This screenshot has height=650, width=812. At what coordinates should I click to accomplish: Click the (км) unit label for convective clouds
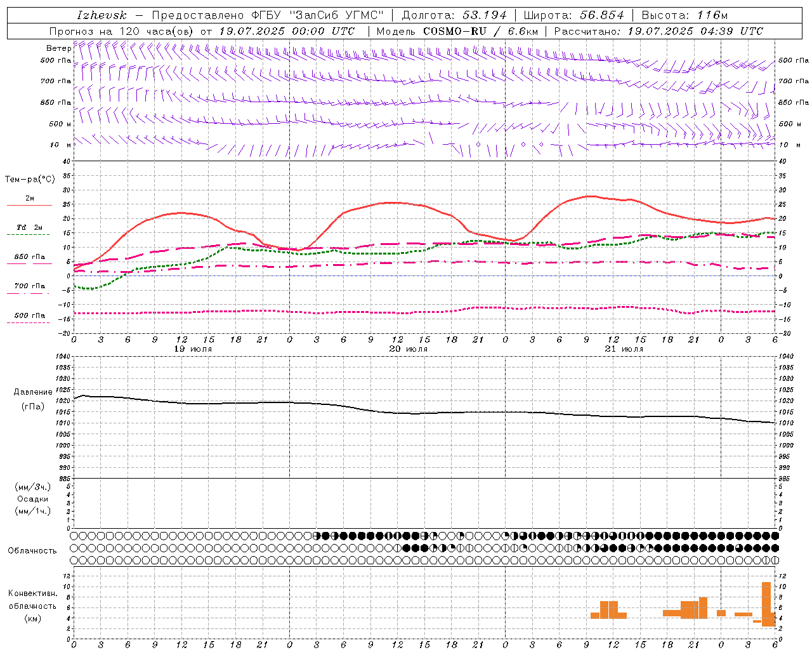point(33,618)
